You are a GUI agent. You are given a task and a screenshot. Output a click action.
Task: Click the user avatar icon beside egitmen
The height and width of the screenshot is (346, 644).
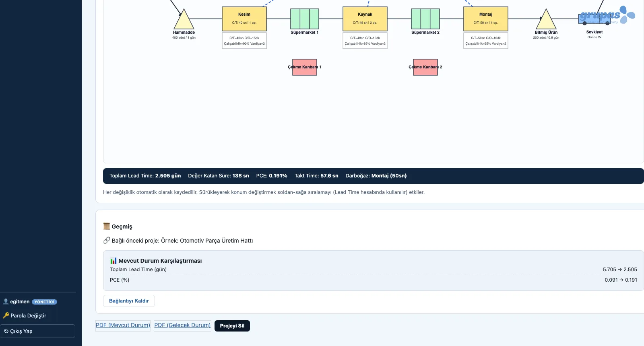(x=6, y=301)
